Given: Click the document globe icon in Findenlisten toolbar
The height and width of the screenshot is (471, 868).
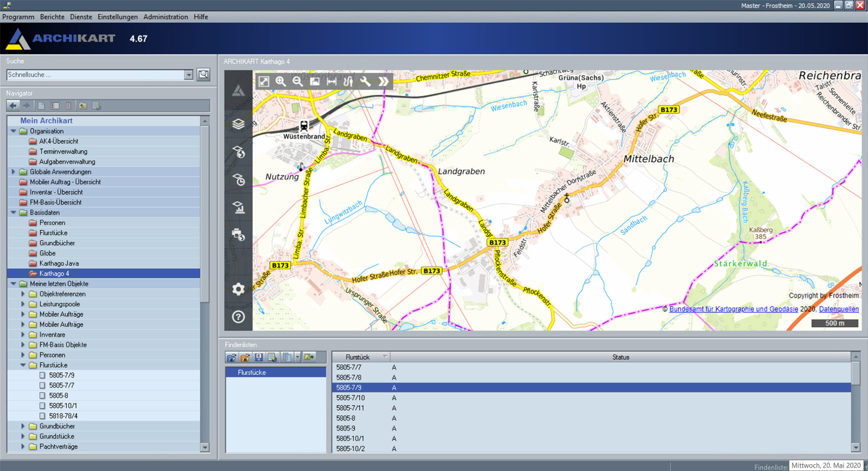Looking at the screenshot, I should click(x=273, y=357).
